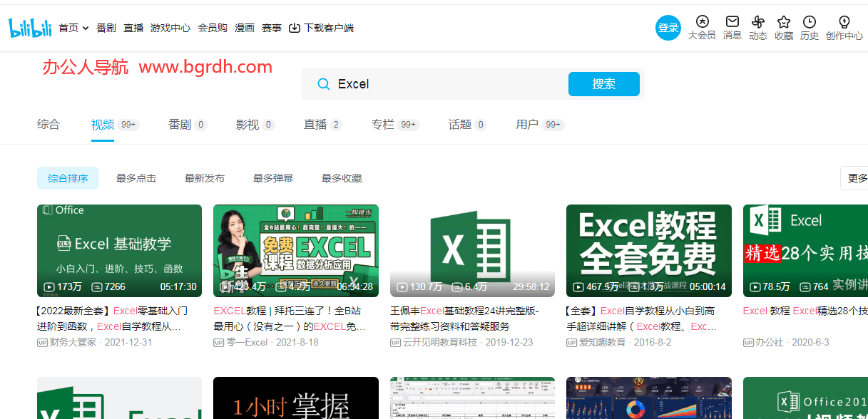This screenshot has width=868, height=419.
Task: Click the bilibili logo icon
Action: pos(30,28)
